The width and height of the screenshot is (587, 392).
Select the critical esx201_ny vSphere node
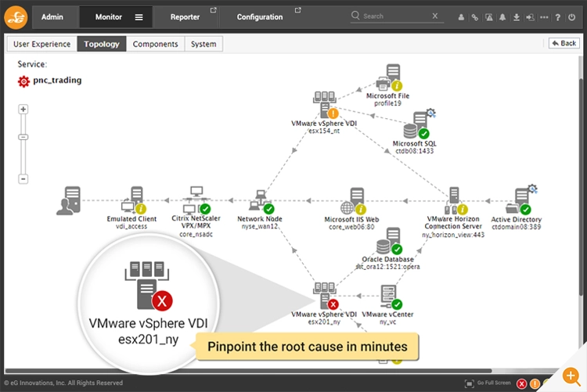click(326, 296)
